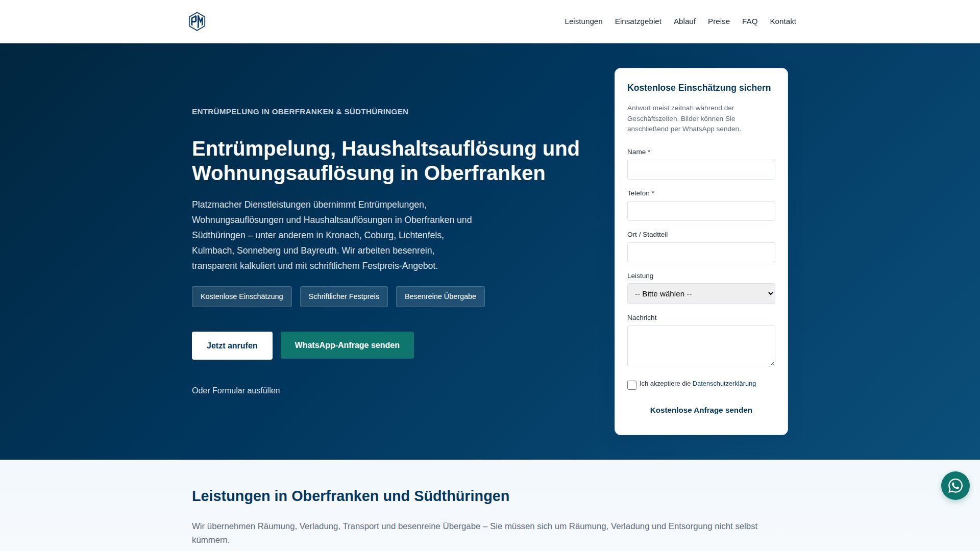This screenshot has width=980, height=551.
Task: Expand the Leistung dropdown
Action: [x=701, y=294]
